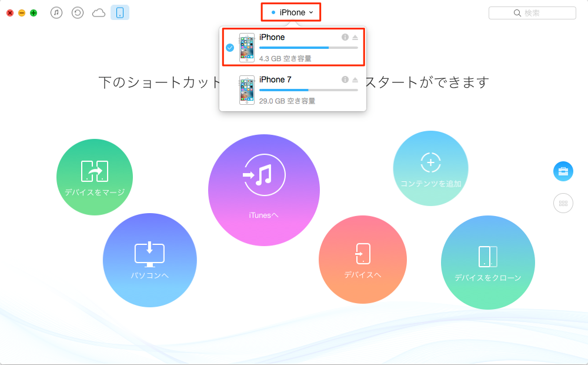The width and height of the screenshot is (588, 365).
Task: Click the iTunesへ transfer button
Action: pos(264,190)
